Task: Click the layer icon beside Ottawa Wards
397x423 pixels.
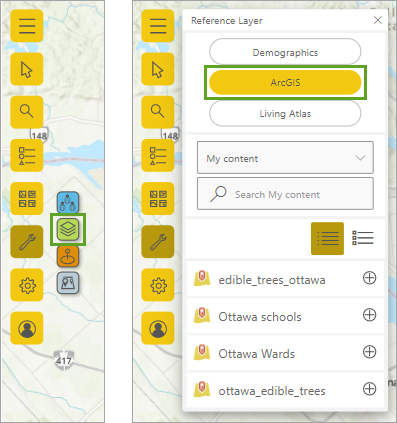Action: 202,352
